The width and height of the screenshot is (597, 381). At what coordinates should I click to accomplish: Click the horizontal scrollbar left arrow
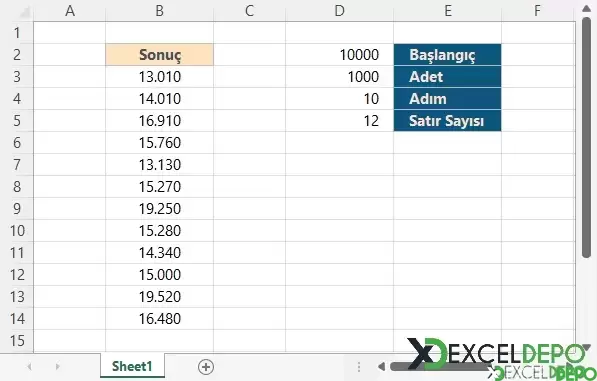pos(381,367)
